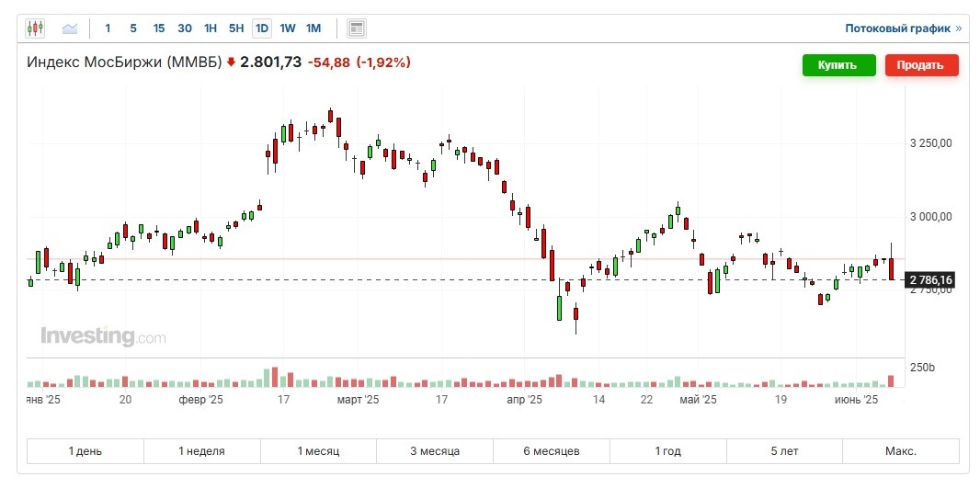Click the апр '25 date label
The height and width of the screenshot is (488, 980).
point(525,399)
